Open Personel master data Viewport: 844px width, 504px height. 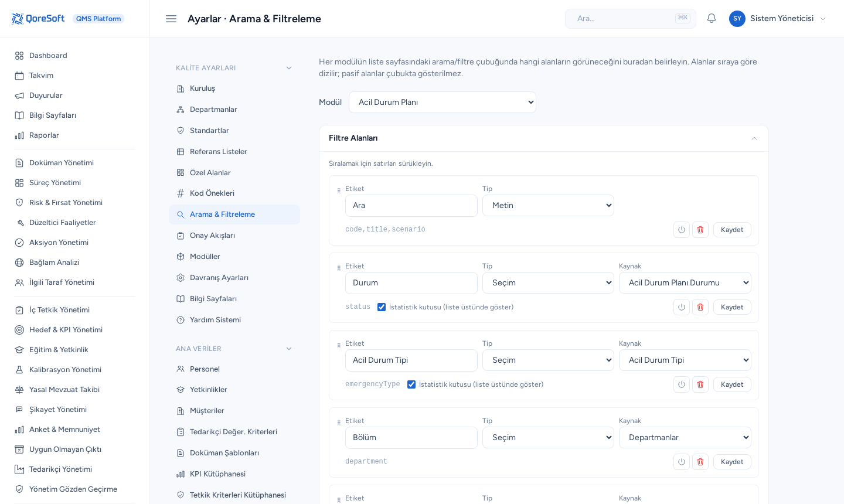(x=234, y=369)
